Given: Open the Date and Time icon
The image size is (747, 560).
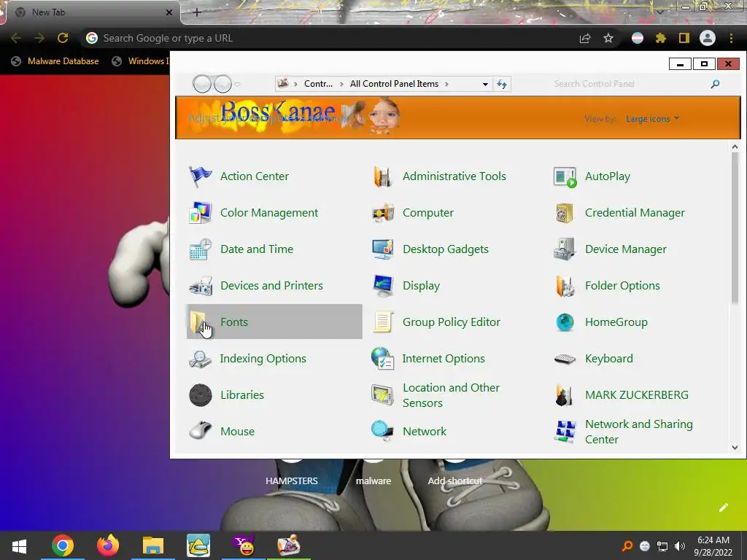Looking at the screenshot, I should click(x=200, y=249).
